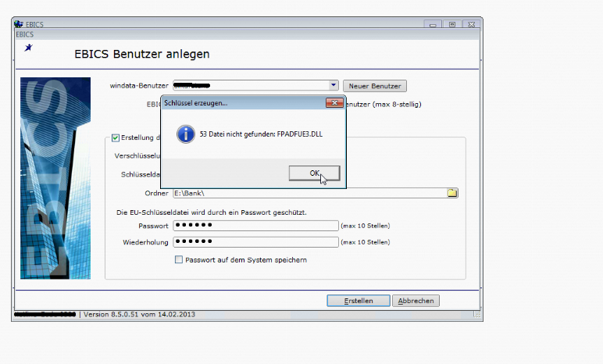Toggle the Erstellung checkbox
603x364 pixels.
click(x=116, y=137)
